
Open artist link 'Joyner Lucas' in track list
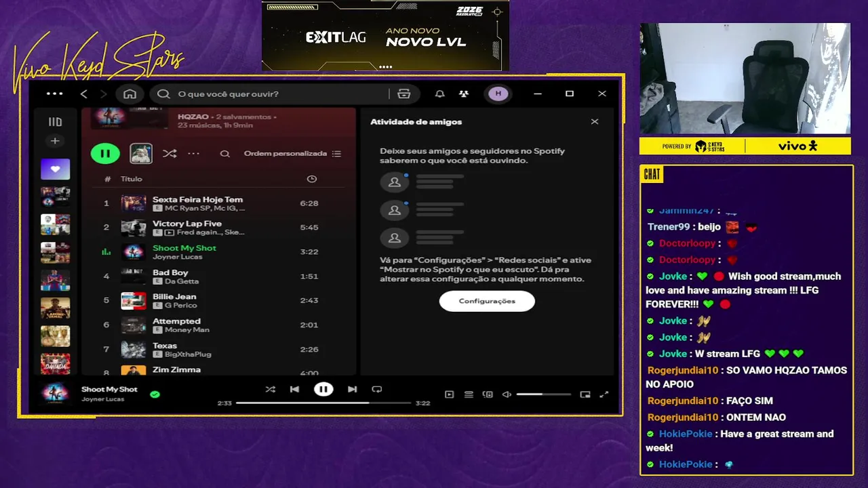click(177, 257)
